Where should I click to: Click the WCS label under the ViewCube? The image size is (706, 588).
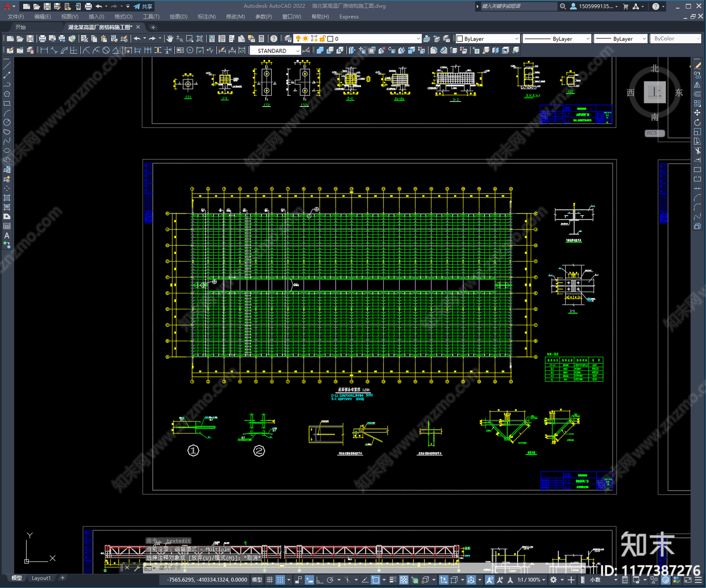(x=654, y=133)
